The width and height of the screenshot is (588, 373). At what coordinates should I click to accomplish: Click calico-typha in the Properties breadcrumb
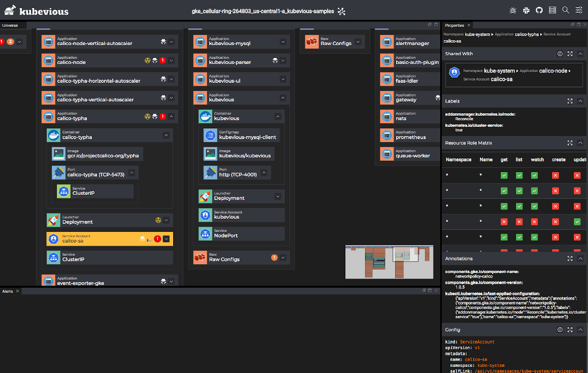[x=527, y=34]
